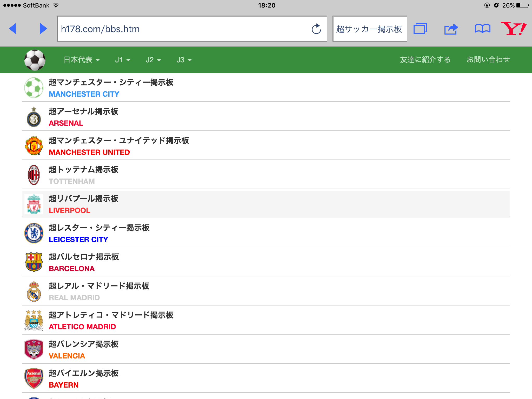Open the tabs overview icon
This screenshot has width=532, height=399.
(420, 29)
